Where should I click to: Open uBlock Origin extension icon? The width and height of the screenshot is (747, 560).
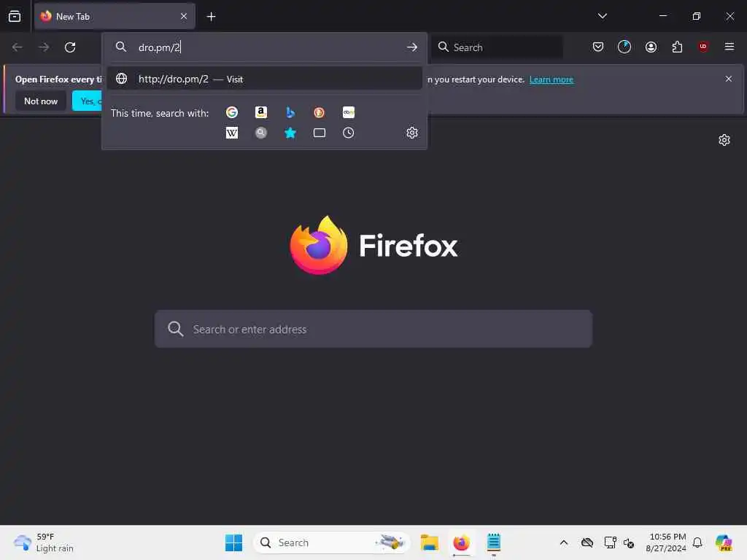703,47
